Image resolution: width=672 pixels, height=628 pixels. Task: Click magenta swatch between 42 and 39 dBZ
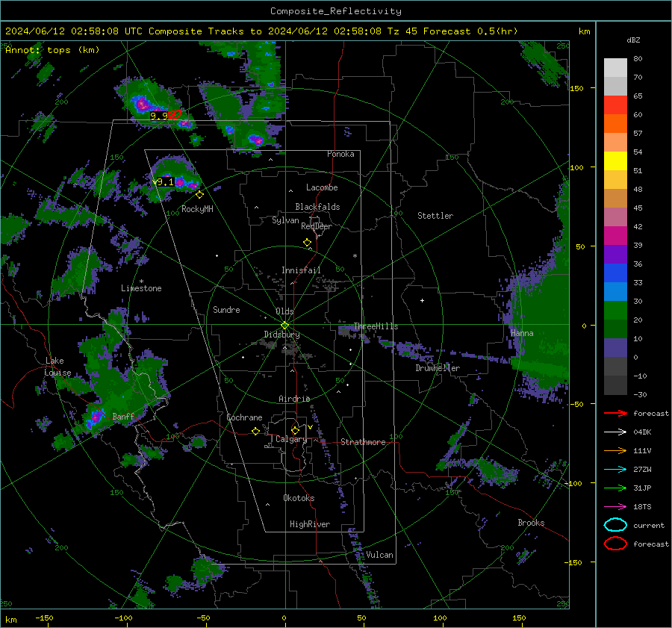click(x=615, y=236)
